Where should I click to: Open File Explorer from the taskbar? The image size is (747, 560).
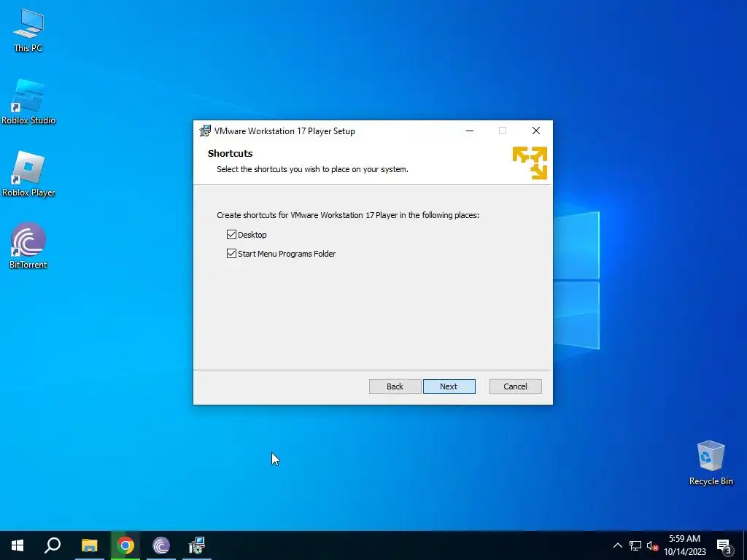point(89,545)
